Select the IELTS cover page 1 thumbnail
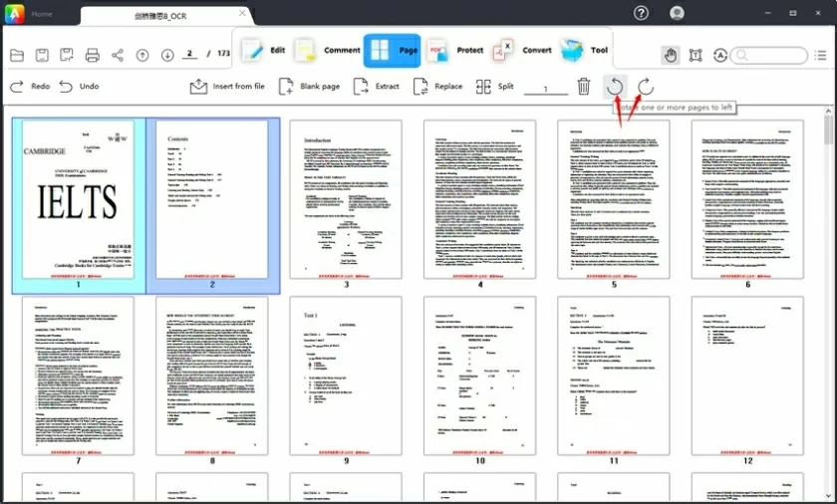 (78, 199)
